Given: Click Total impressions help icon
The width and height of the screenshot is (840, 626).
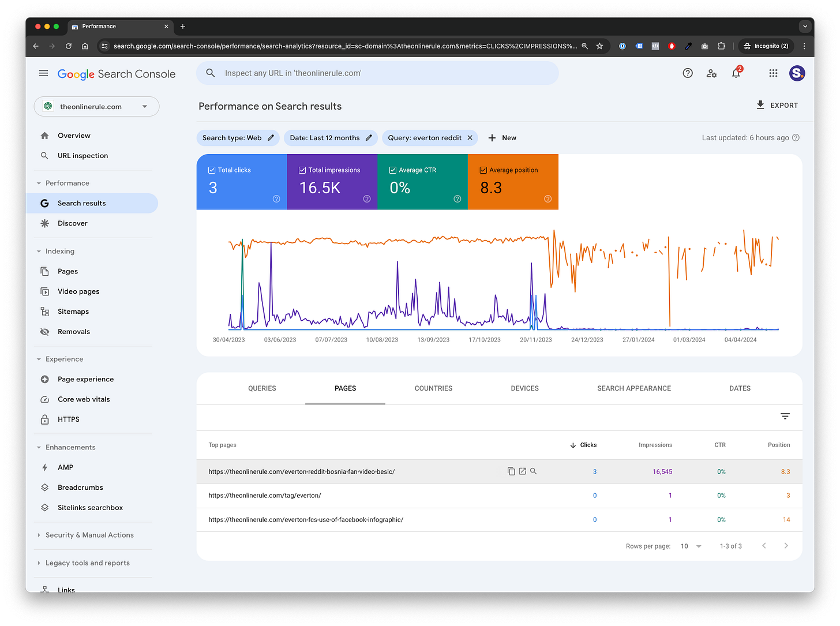Looking at the screenshot, I should (367, 199).
